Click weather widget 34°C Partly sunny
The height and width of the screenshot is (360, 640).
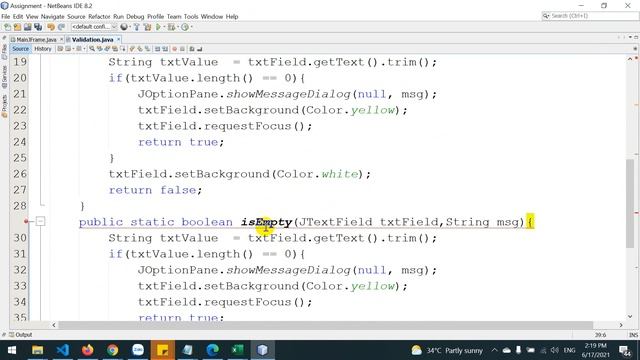447,350
